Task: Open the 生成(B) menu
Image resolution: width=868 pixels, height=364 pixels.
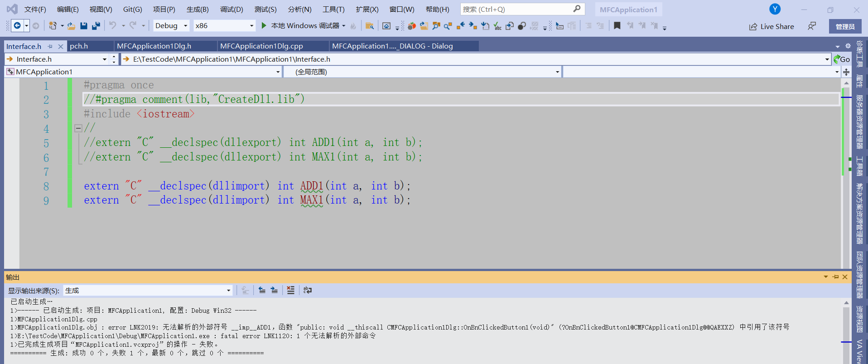Action: [x=198, y=9]
